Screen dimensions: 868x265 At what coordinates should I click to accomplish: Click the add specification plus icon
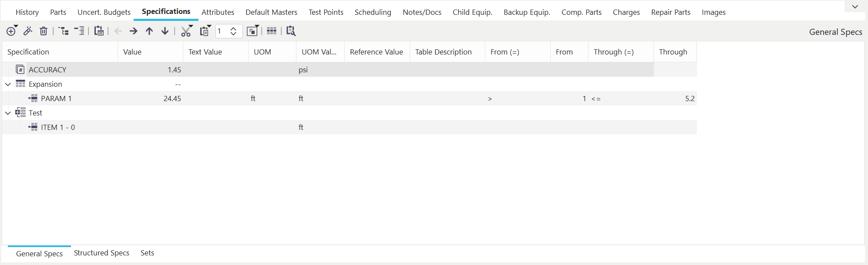[11, 31]
